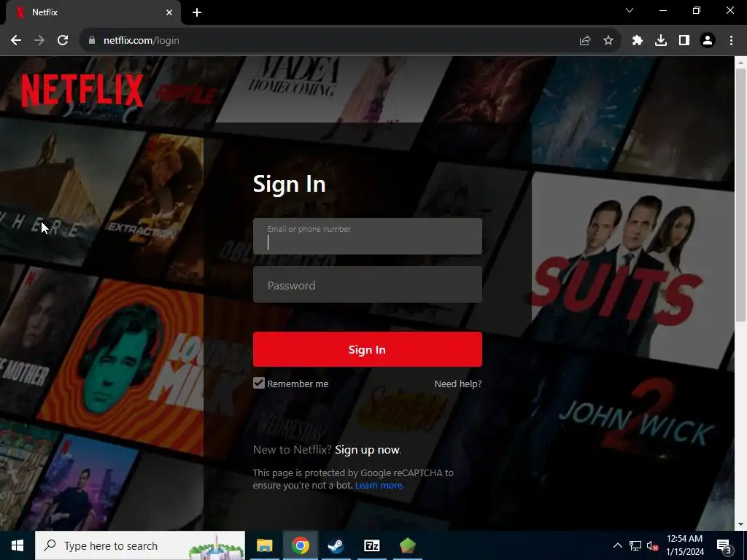This screenshot has height=560, width=747.
Task: Focus the Password field
Action: (x=368, y=284)
